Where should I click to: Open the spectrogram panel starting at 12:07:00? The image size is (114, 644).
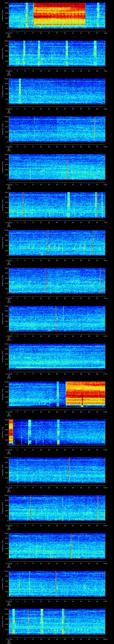tap(57, 243)
